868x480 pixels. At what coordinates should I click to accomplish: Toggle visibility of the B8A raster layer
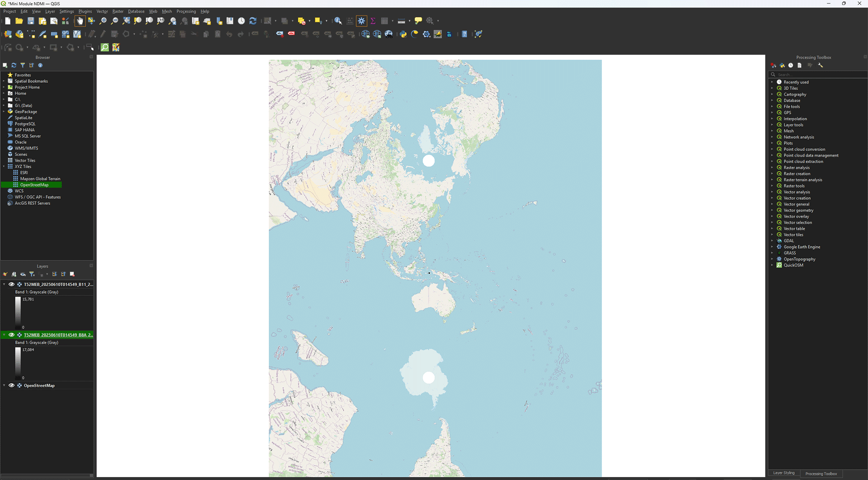coord(12,335)
